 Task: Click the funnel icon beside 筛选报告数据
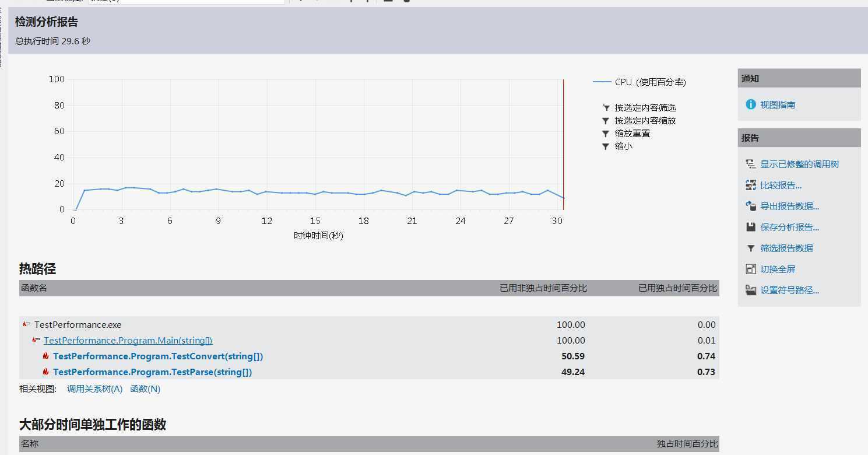click(751, 249)
